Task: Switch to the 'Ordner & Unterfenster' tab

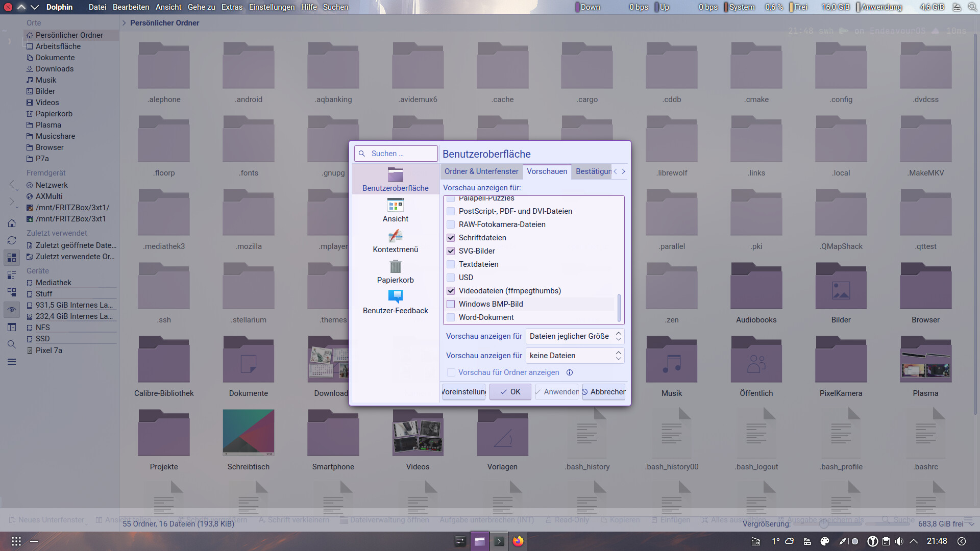Action: pyautogui.click(x=481, y=171)
